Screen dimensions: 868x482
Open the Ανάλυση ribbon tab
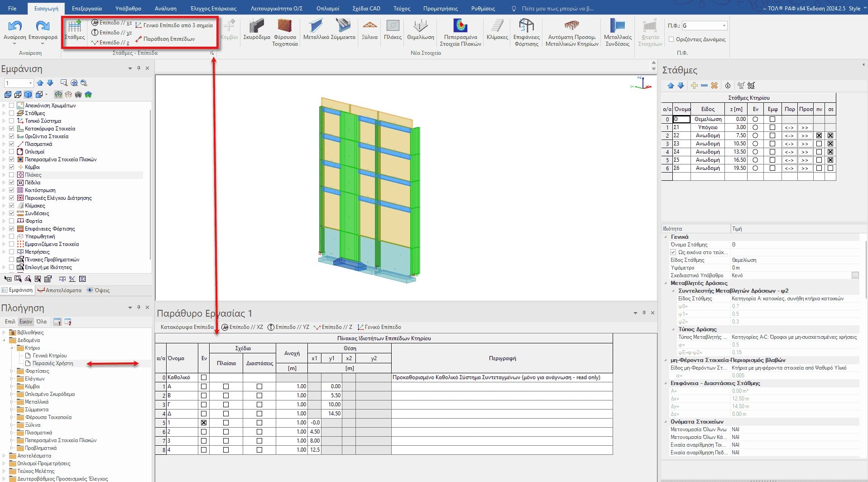pos(166,8)
